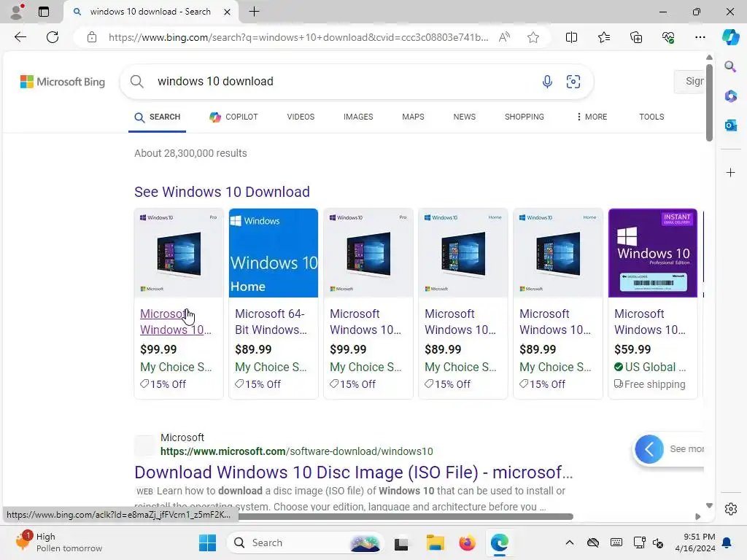Open the notification bell
Viewport: 747px width, 560px height.
727,542
